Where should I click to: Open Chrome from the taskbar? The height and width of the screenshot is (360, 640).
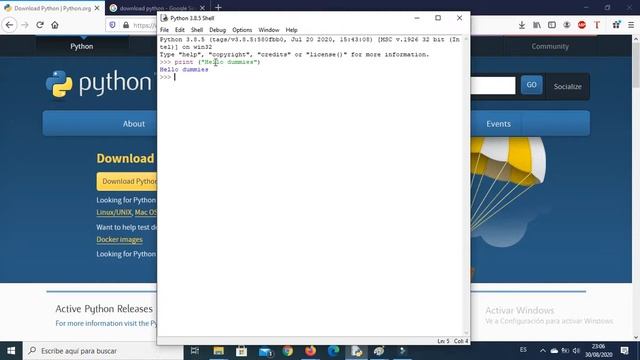pos(288,351)
